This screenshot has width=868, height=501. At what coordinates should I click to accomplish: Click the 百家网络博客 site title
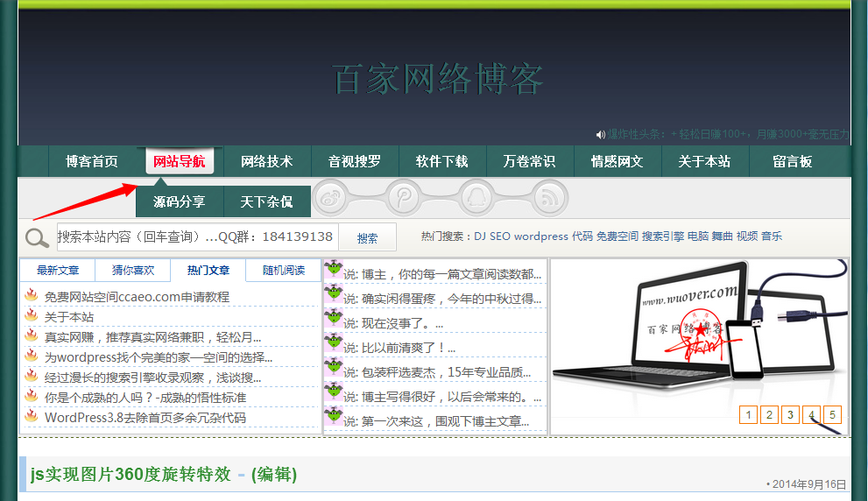tap(437, 79)
